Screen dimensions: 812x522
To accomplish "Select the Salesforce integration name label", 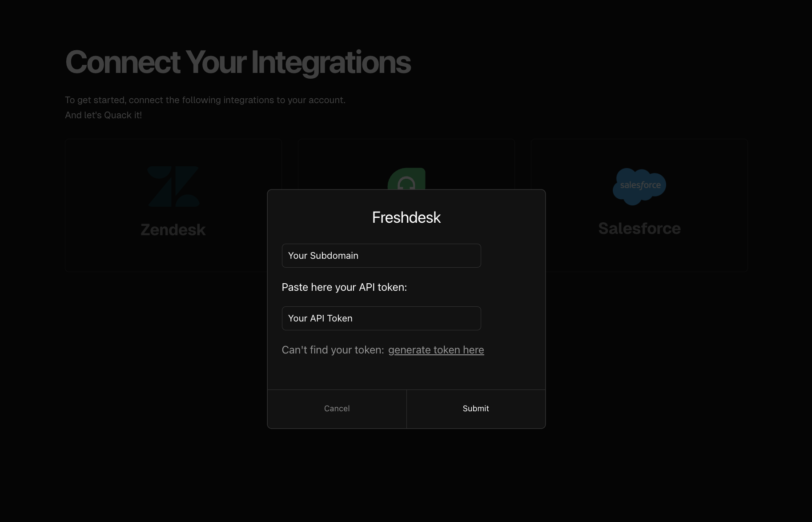I will [639, 229].
